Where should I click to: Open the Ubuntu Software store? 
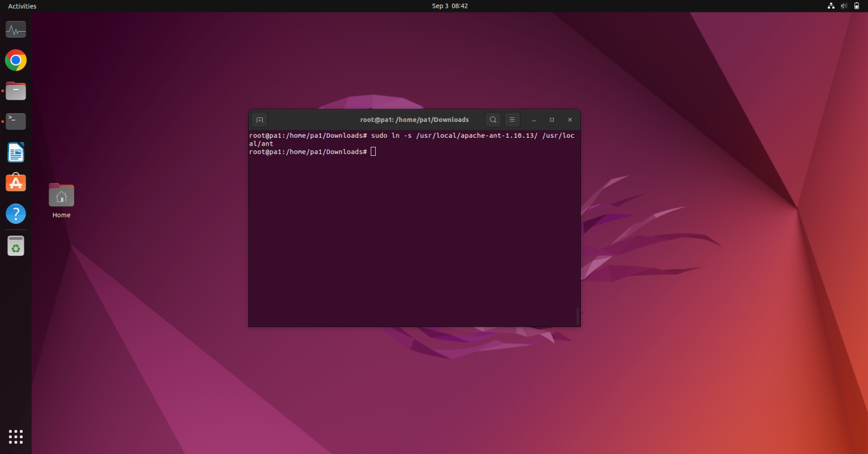click(15, 182)
